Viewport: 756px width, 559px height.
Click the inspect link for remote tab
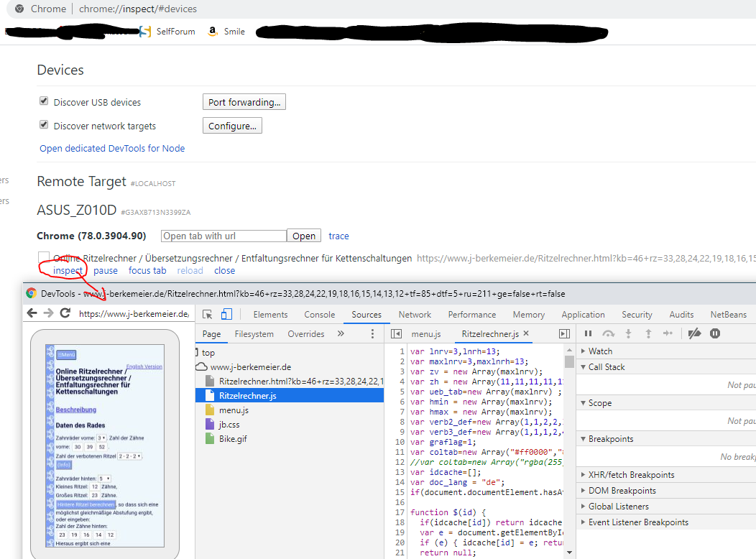point(68,271)
